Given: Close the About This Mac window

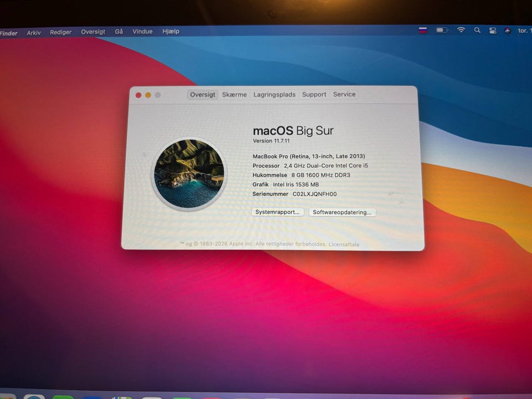Looking at the screenshot, I should (139, 95).
